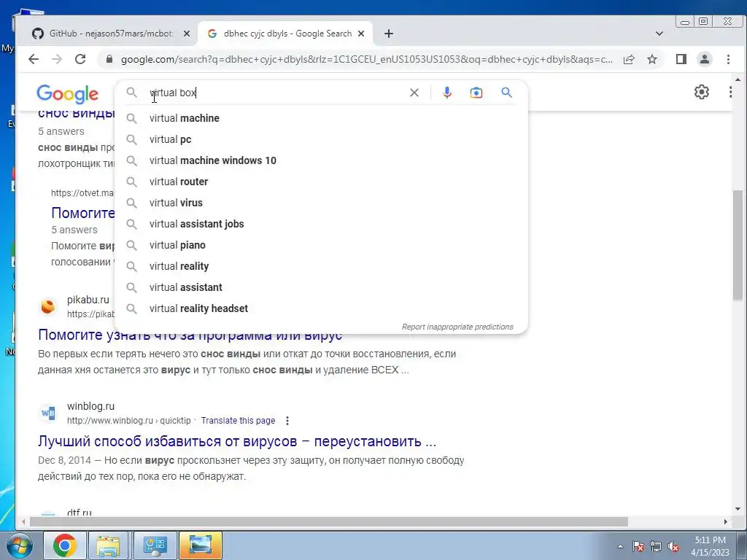The width and height of the screenshot is (747, 560).
Task: Open the picture viewer taskbar item
Action: pos(200,545)
